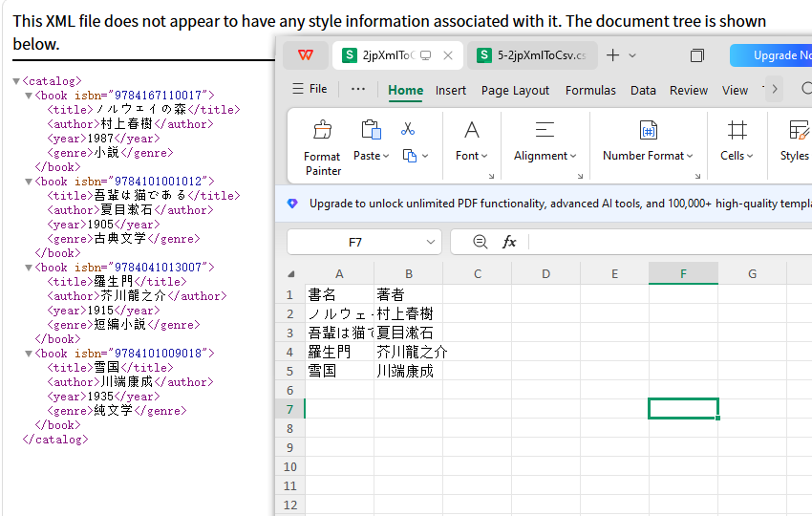Click the Name Box showing F7
Image resolution: width=812 pixels, height=516 pixels.
tap(355, 242)
